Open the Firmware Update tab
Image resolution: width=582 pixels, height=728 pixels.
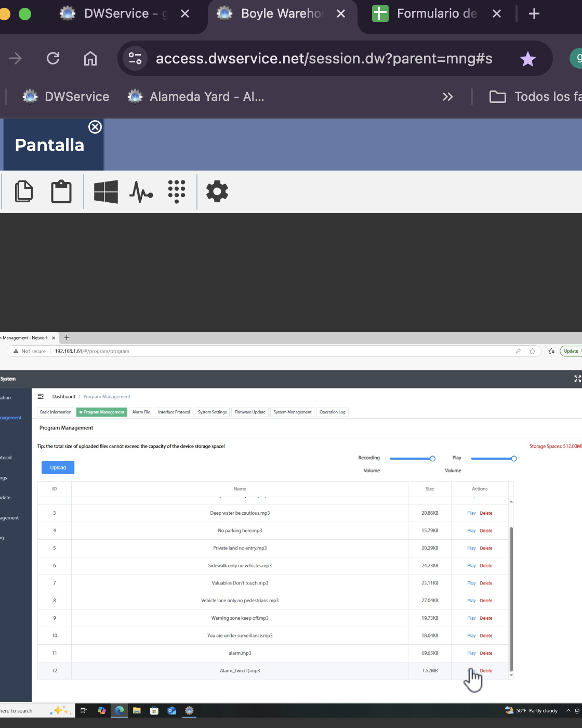(x=250, y=412)
